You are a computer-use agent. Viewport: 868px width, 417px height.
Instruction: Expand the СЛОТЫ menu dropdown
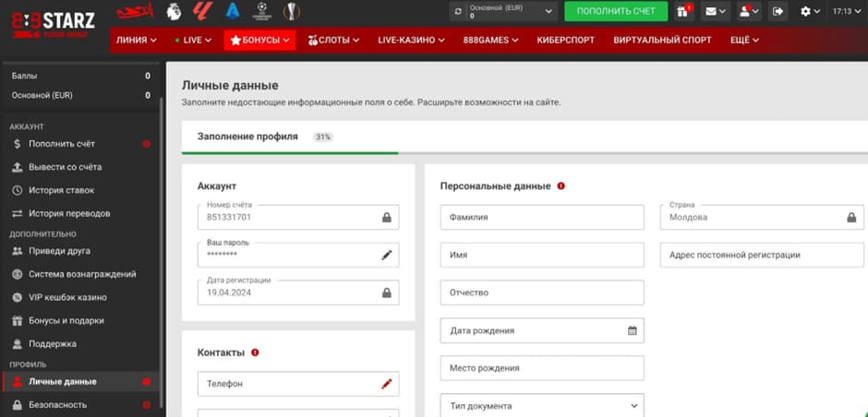(333, 40)
